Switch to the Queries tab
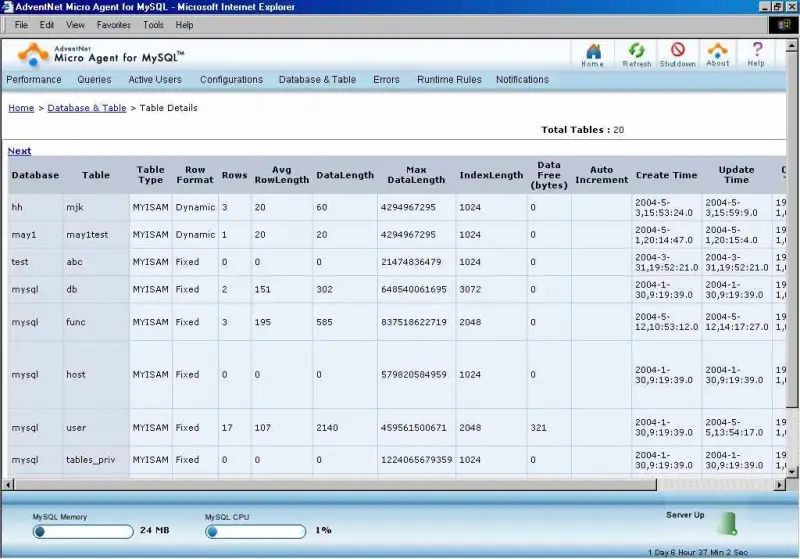800x559 pixels. (x=94, y=80)
